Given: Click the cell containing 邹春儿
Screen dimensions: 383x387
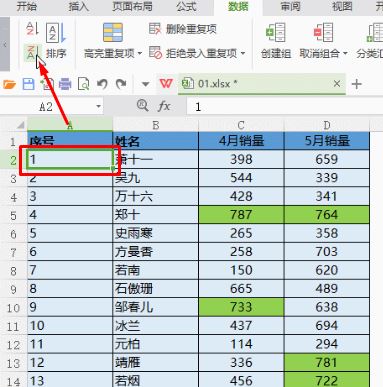Looking at the screenshot, I should click(x=156, y=307).
